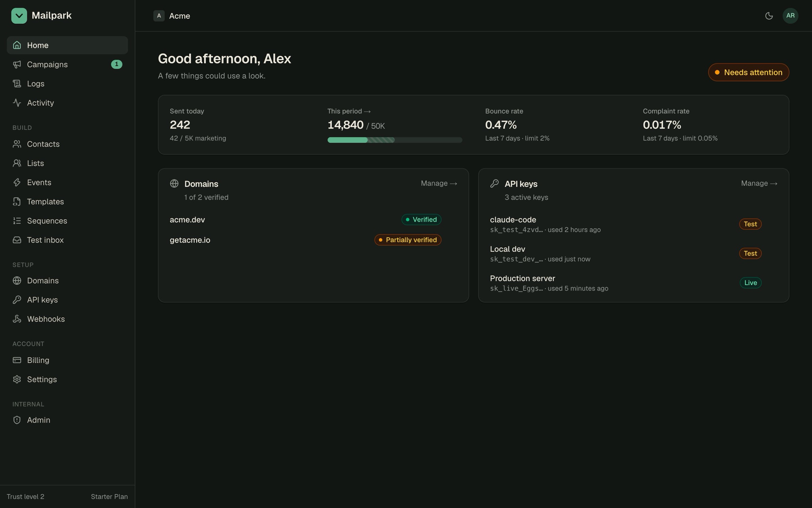Open Logs page
Screen dimensions: 812x508
(67, 84)
